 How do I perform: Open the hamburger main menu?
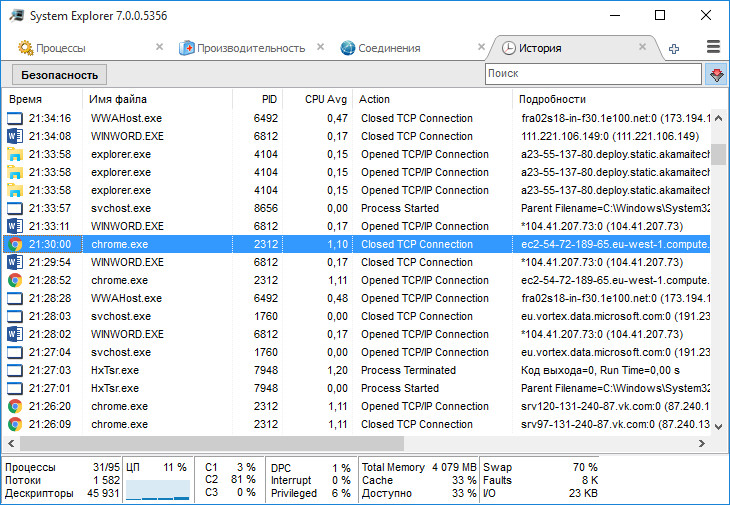click(713, 47)
